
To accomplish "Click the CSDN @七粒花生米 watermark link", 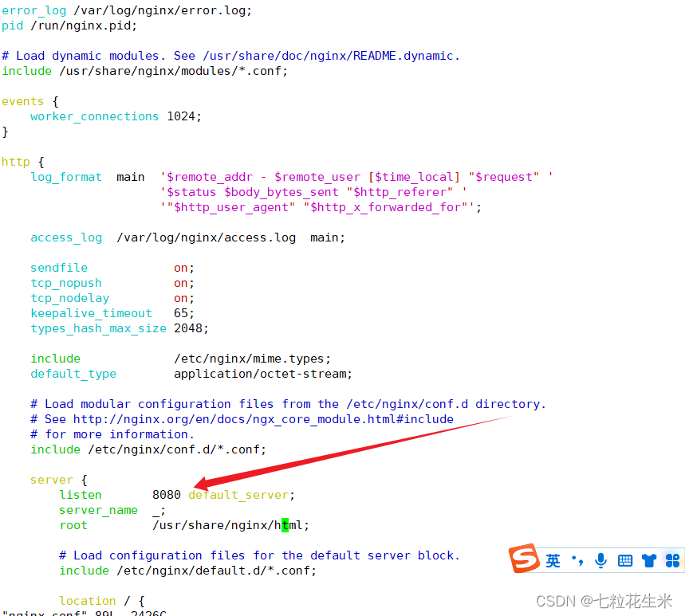I will tap(603, 602).
